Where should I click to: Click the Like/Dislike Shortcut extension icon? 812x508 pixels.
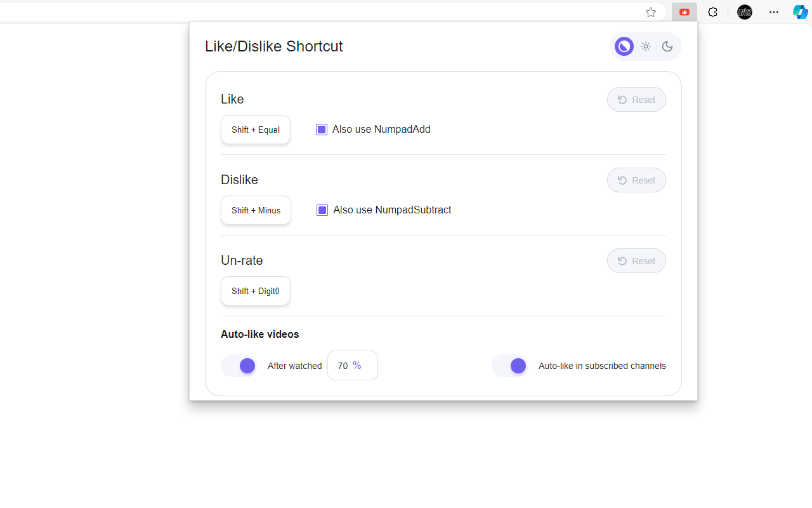684,12
